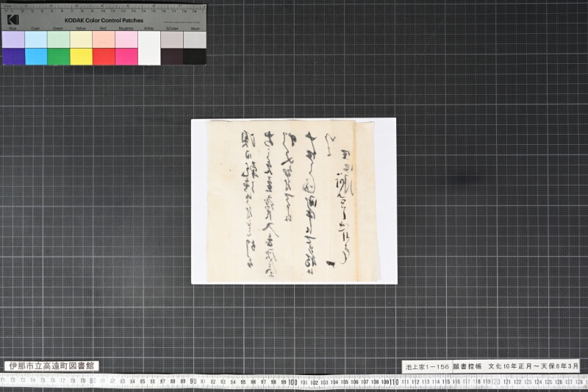Screen dimensions: 588x392
Task: Pick the pale pink magenta tint patch
Action: 126,40
